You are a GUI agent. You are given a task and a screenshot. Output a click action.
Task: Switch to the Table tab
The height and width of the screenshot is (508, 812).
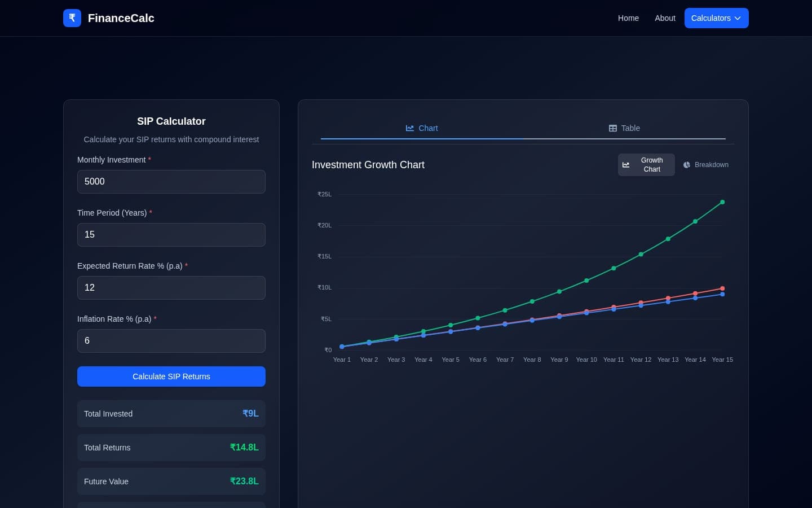tap(624, 128)
